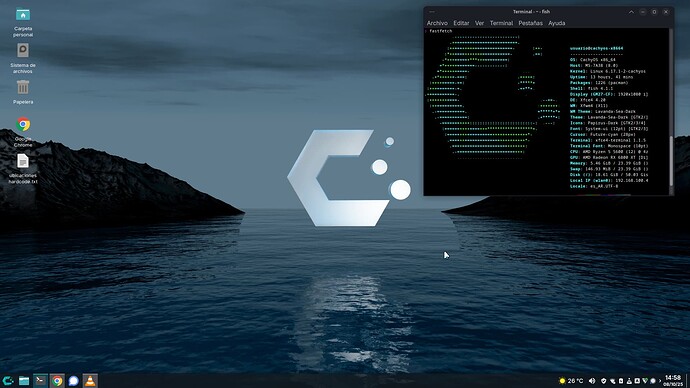The image size is (690, 388).
Task: Open the Pestañas menu in Terminal
Action: tap(530, 23)
